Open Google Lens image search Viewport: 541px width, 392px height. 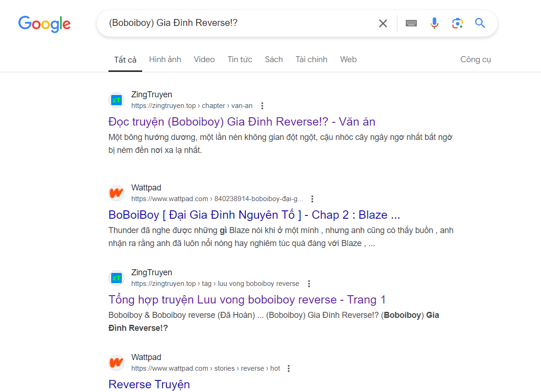tap(458, 23)
